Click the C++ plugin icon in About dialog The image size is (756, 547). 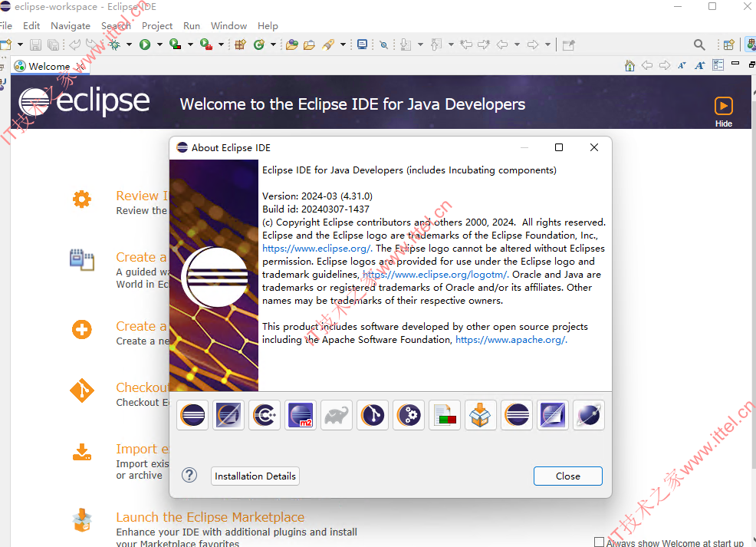pos(265,415)
